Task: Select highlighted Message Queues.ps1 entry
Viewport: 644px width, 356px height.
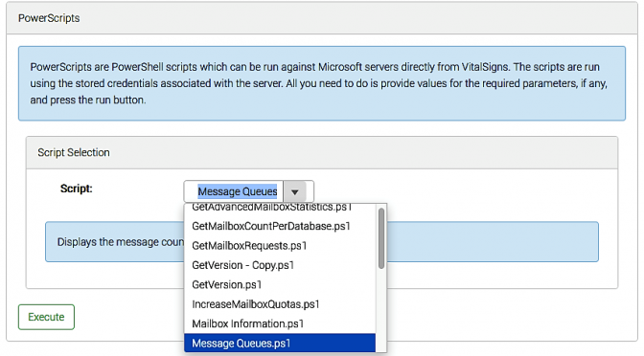Action: (x=280, y=343)
